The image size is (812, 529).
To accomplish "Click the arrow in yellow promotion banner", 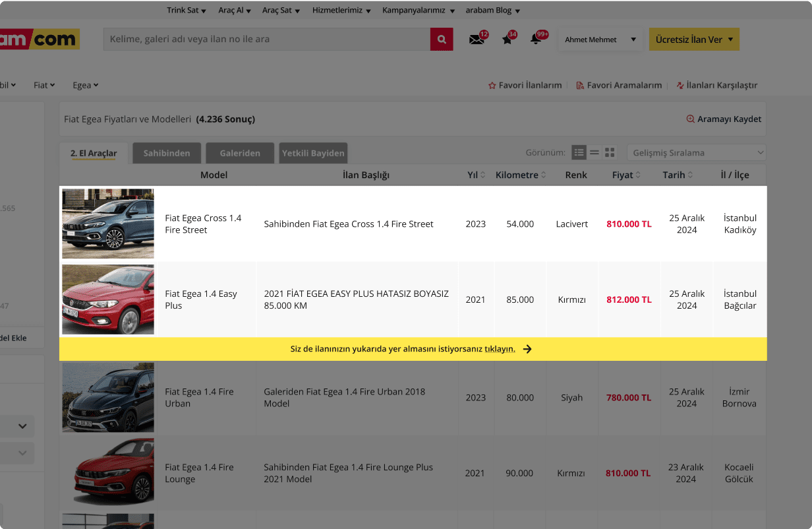I will tap(527, 349).
